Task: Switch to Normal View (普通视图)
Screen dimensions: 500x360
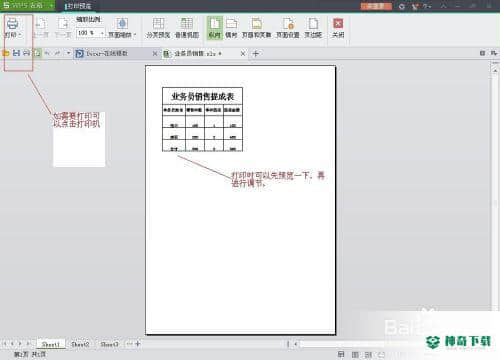Action: (187, 28)
